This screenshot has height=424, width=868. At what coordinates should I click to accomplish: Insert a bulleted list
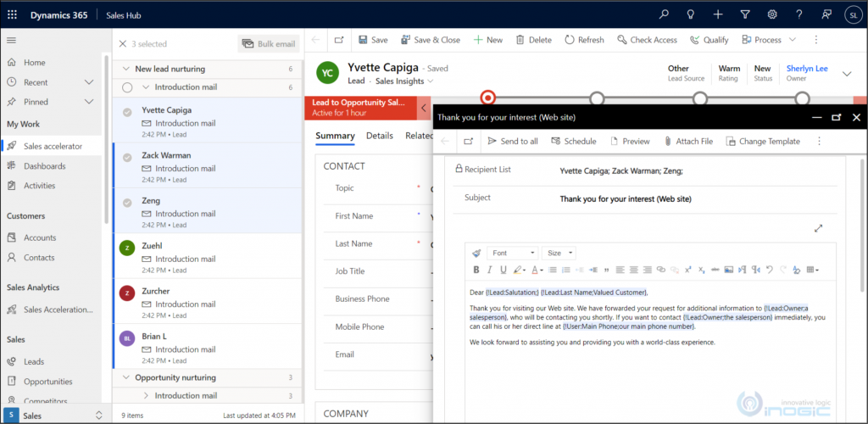[x=553, y=271]
